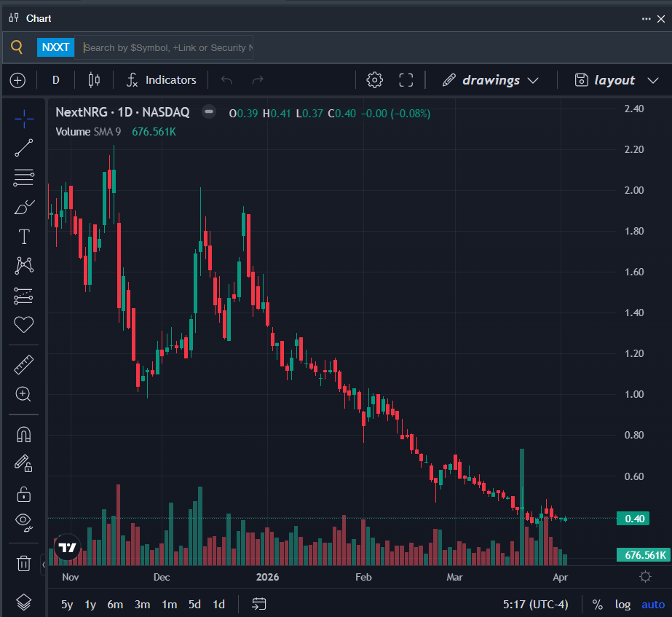The image size is (672, 617).
Task: Enter fullscreen mode for the chart
Action: tap(406, 80)
